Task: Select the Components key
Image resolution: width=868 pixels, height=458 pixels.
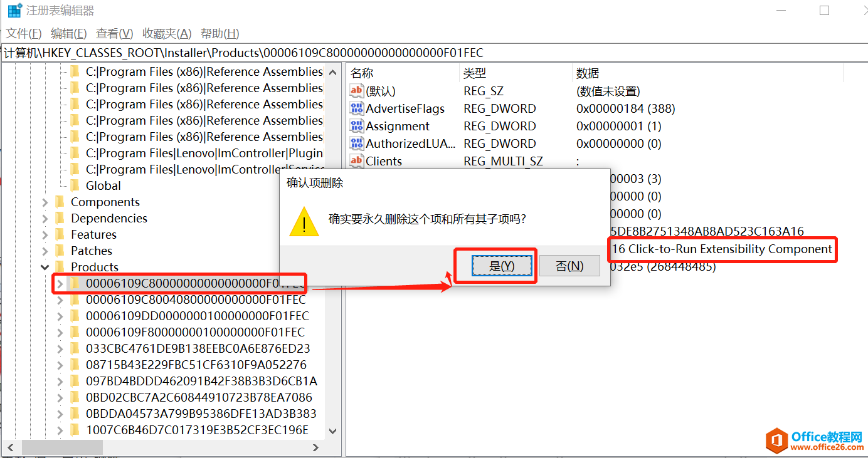Action: 105,202
